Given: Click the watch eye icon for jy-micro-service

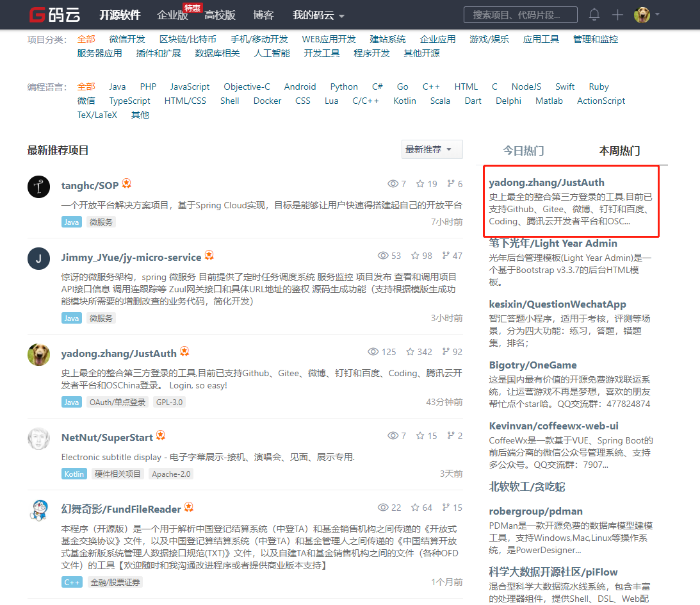Looking at the screenshot, I should [x=383, y=256].
